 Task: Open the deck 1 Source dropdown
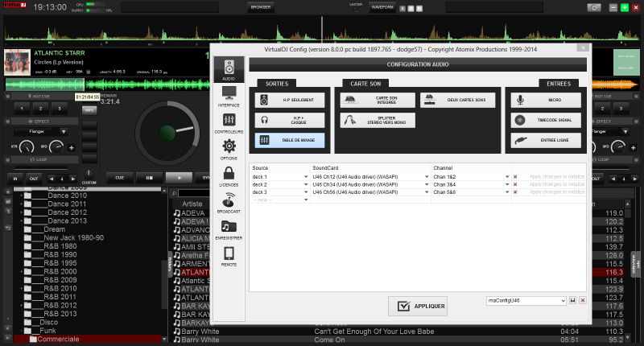click(307, 176)
